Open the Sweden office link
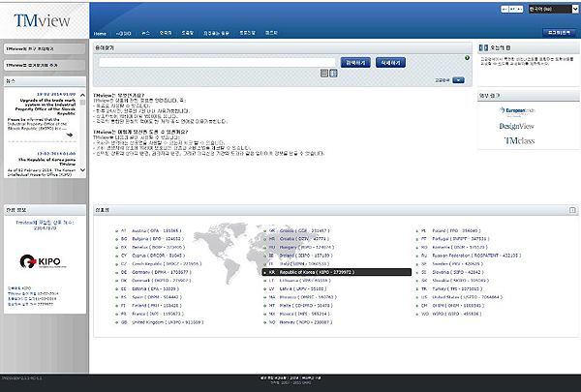Viewport: 581px width, 392px height. tap(458, 264)
